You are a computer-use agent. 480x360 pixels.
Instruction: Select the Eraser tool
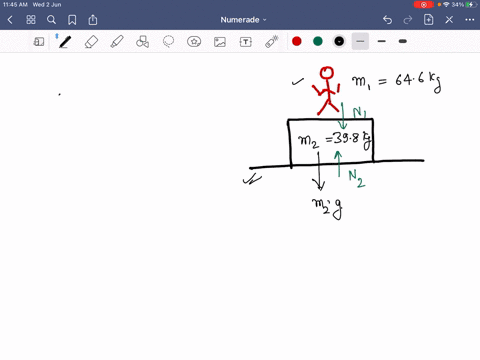pos(91,42)
